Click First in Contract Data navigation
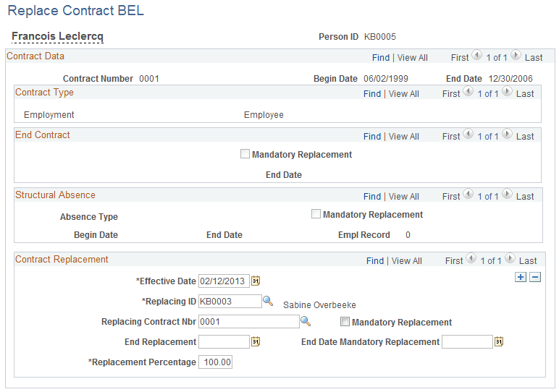 click(460, 58)
